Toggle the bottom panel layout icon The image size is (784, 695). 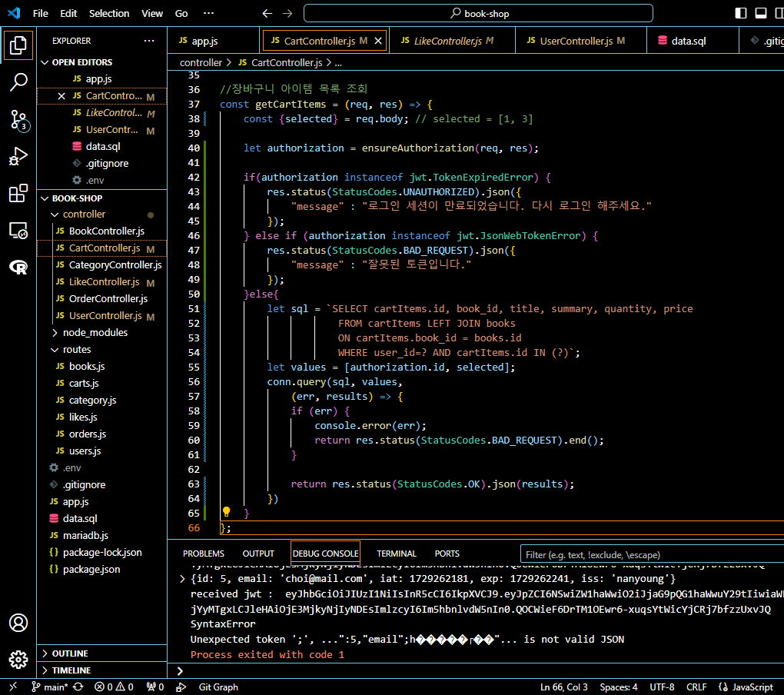(761, 14)
